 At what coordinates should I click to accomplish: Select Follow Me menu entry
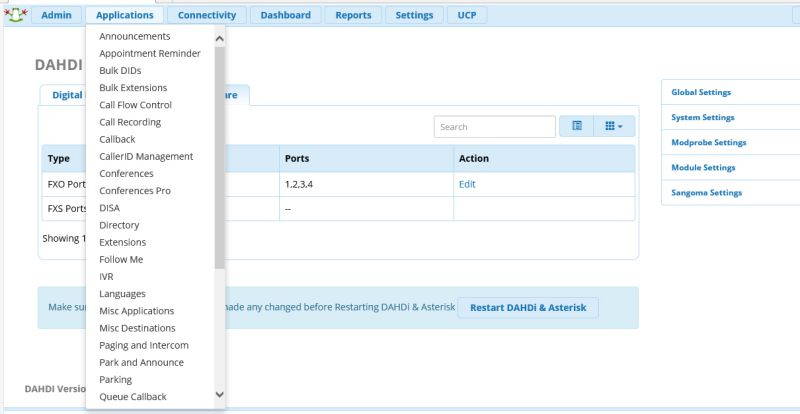121,260
